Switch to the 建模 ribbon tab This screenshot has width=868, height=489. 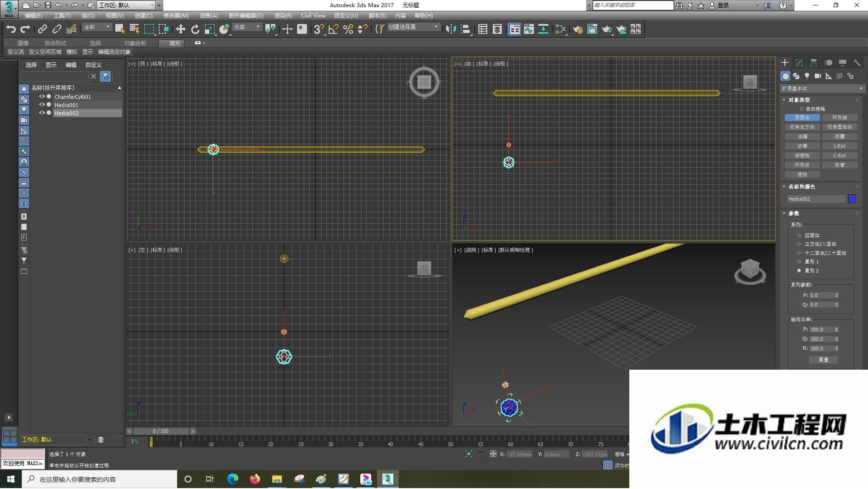click(23, 43)
